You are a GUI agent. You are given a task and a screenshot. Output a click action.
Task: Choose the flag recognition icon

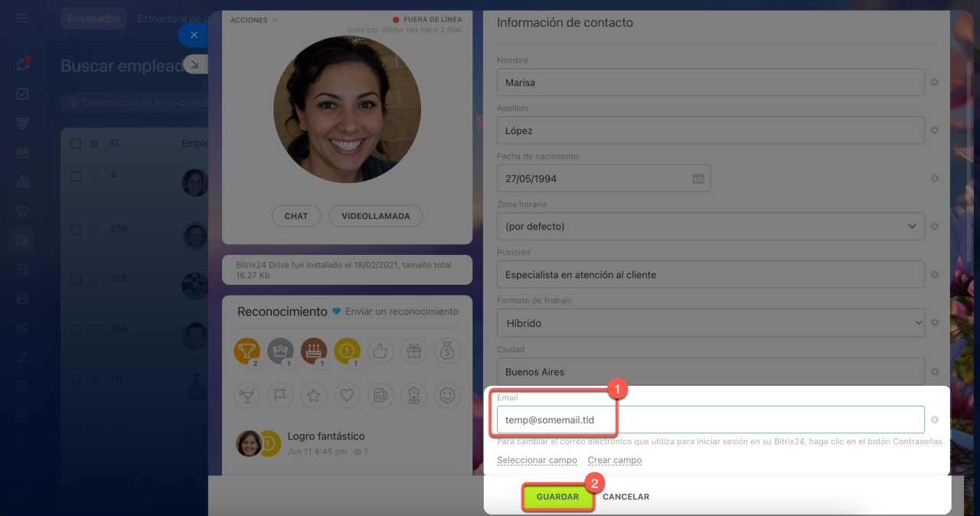280,395
